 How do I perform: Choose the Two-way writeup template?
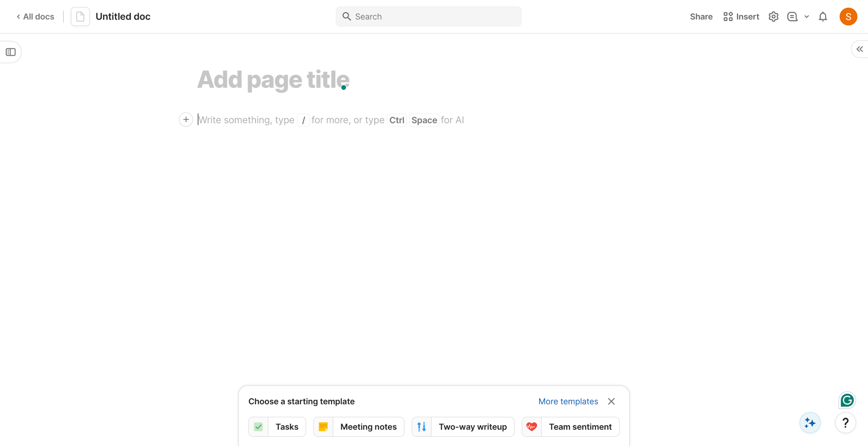click(463, 427)
